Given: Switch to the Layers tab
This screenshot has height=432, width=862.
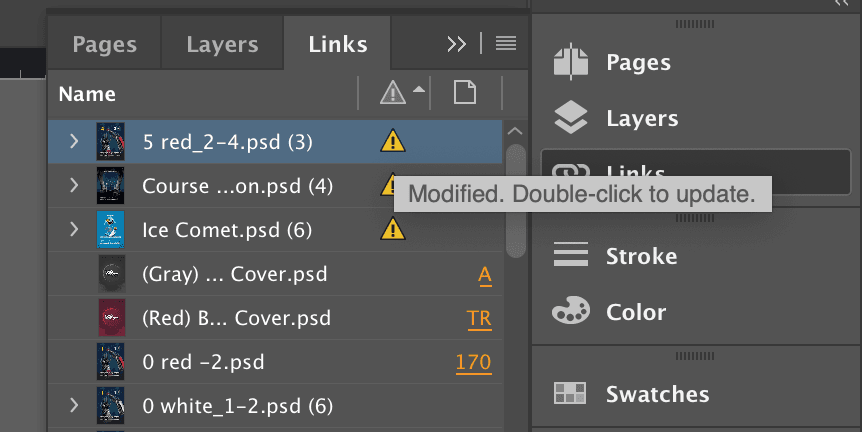Looking at the screenshot, I should pyautogui.click(x=222, y=44).
